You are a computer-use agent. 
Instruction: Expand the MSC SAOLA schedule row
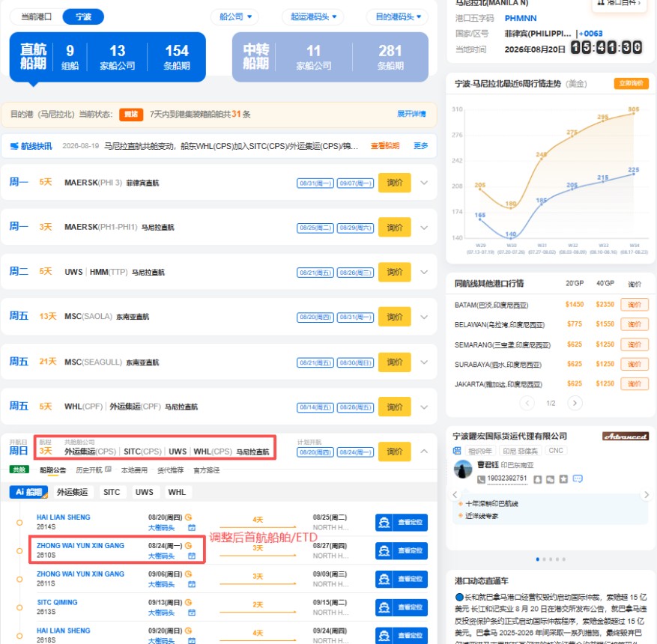click(x=424, y=317)
